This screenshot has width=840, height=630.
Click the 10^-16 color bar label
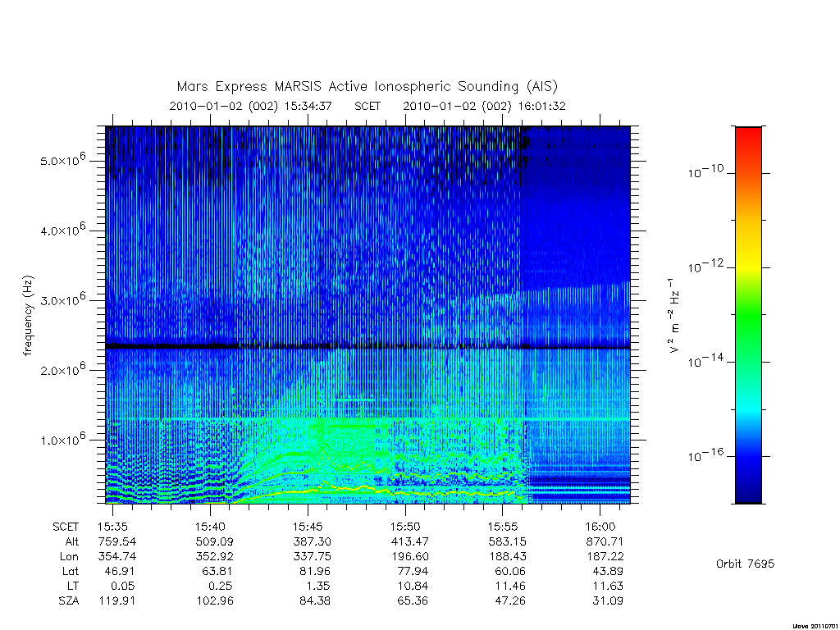click(705, 454)
